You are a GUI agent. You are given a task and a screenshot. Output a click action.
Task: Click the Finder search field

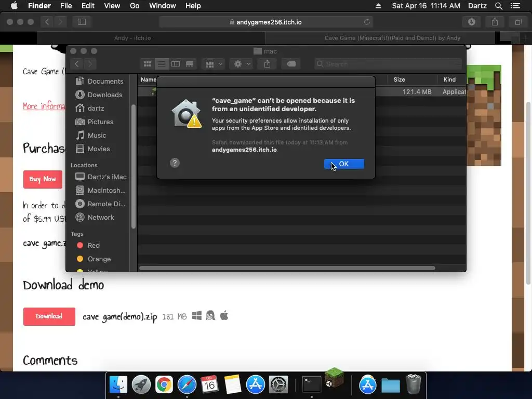(x=388, y=64)
